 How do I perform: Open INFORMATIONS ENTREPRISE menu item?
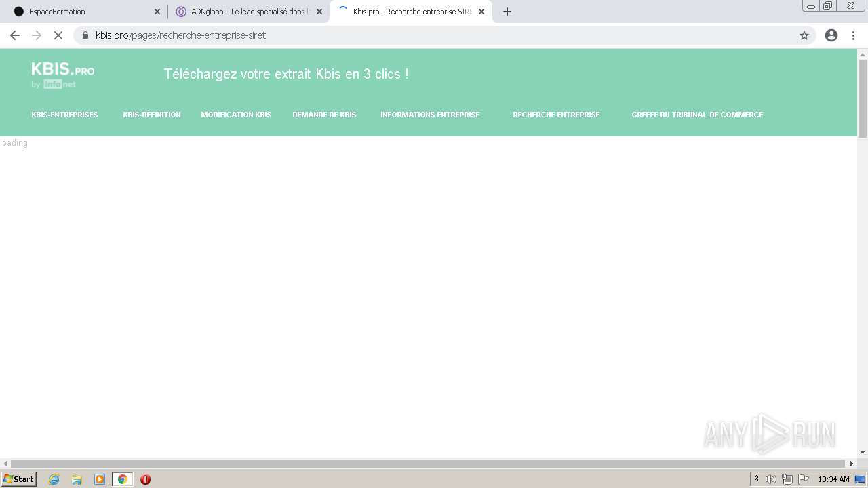(430, 115)
